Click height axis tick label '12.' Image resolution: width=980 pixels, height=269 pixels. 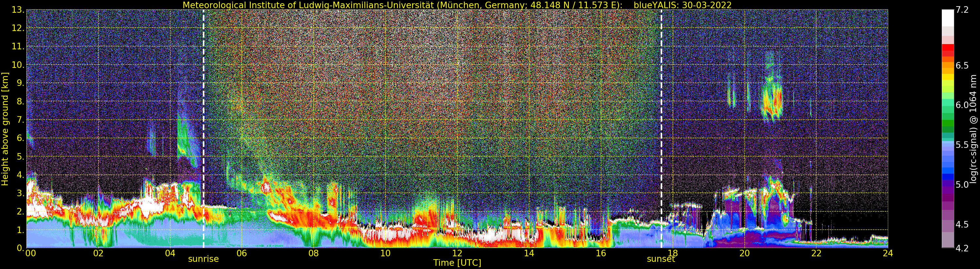click(x=18, y=28)
